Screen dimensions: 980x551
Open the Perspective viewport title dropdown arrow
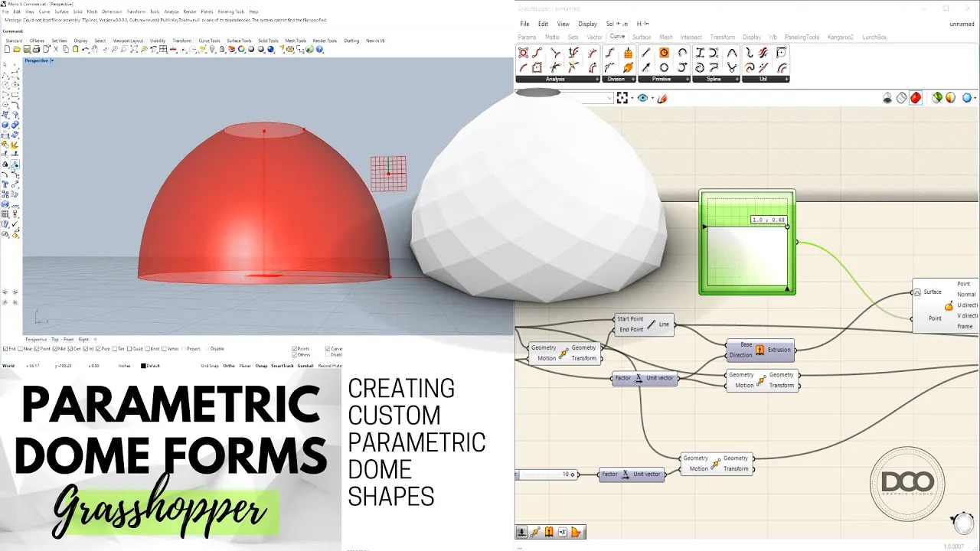52,60
